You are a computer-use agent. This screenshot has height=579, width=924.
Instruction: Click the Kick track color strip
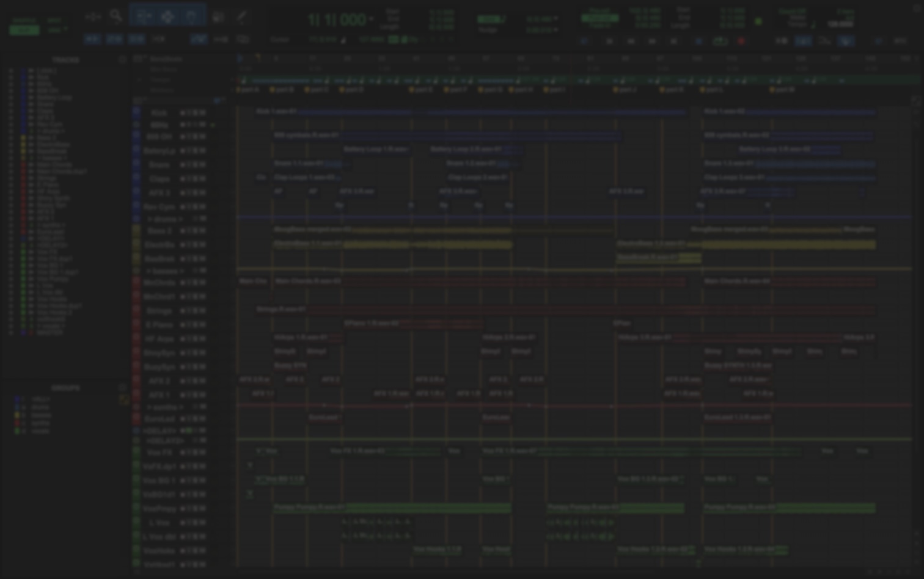click(x=137, y=113)
